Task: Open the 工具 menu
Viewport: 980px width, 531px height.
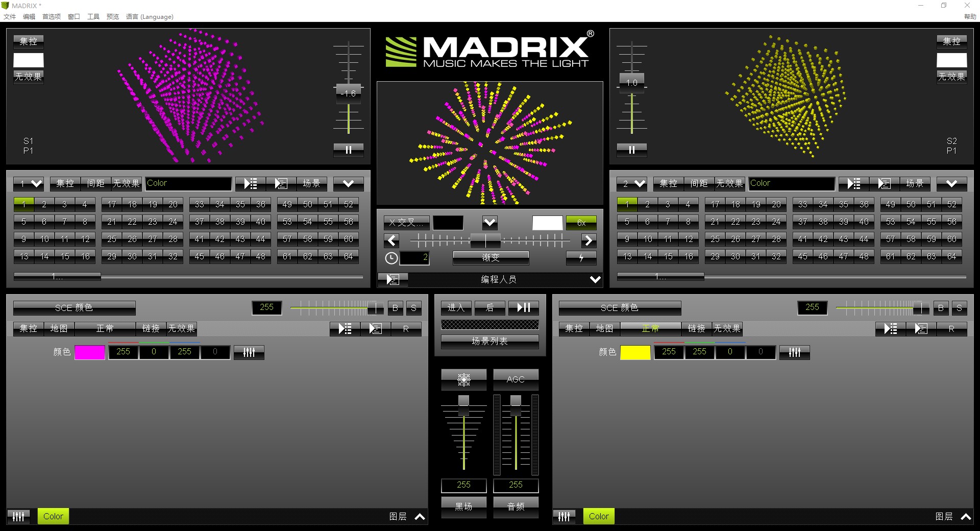Action: coord(93,17)
